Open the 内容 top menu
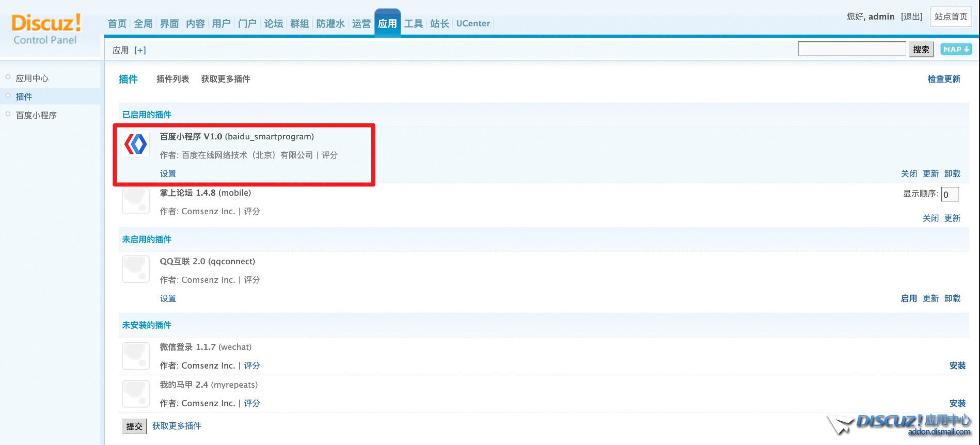This screenshot has width=980, height=445. click(195, 24)
